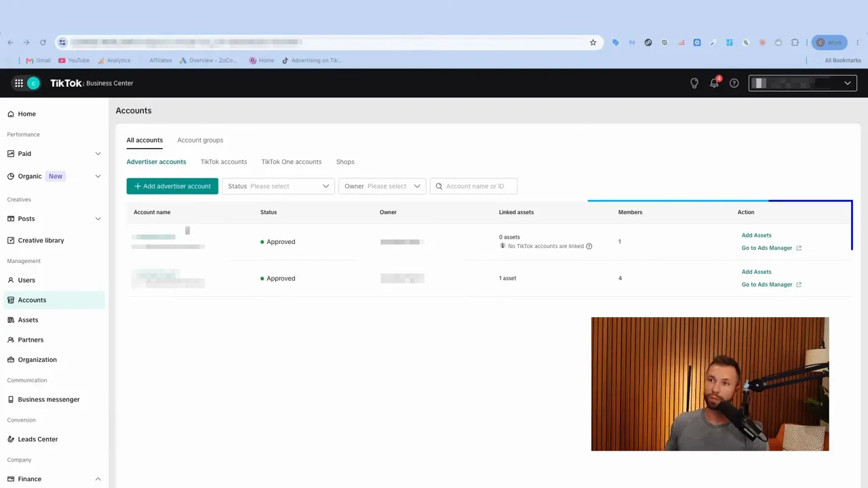The width and height of the screenshot is (868, 488).
Task: Open the Advertising on TikTok bookmark
Action: 312,60
